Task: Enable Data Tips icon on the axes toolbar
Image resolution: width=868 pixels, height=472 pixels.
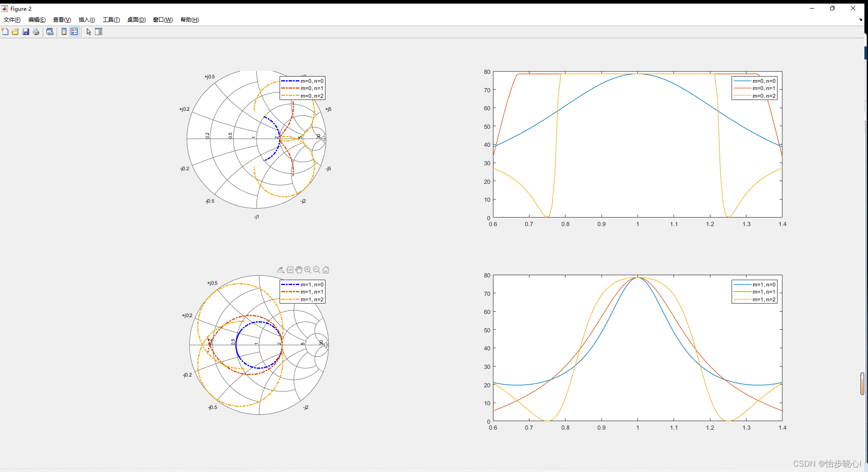Action: coord(290,270)
